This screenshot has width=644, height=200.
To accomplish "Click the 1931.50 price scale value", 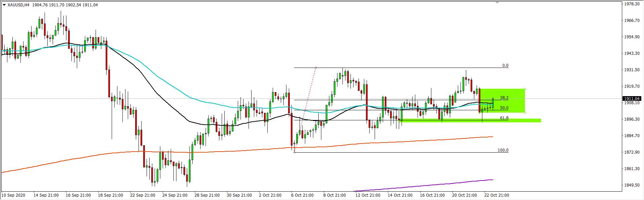I will [x=632, y=70].
